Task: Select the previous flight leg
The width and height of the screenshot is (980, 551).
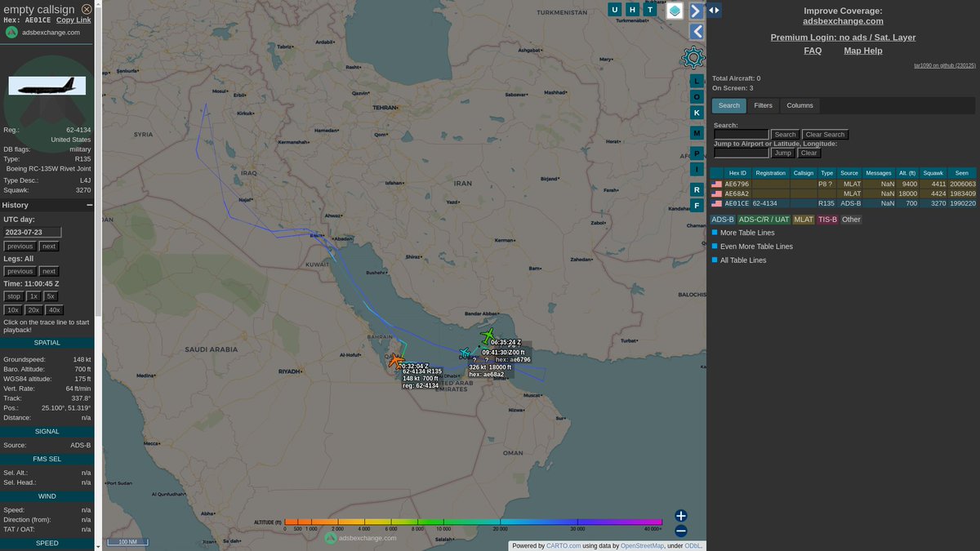Action: (x=20, y=271)
